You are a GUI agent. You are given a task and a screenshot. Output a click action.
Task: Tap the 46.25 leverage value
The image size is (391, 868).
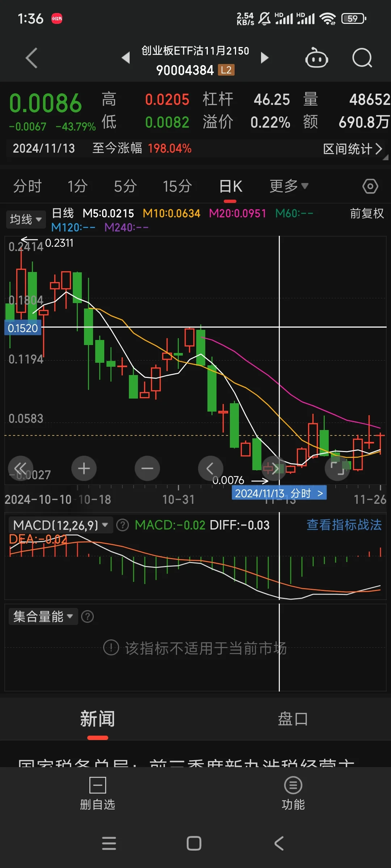pyautogui.click(x=272, y=99)
